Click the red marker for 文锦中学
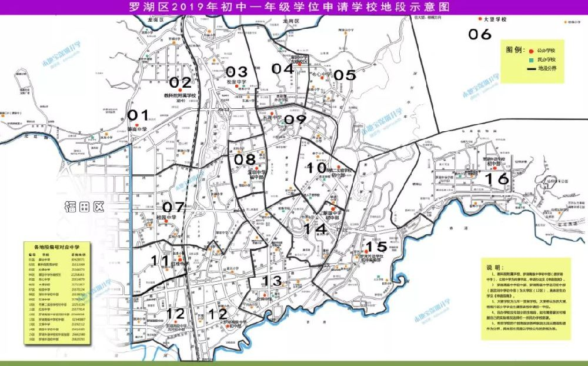This screenshot has width=588, height=366. click(265, 295)
